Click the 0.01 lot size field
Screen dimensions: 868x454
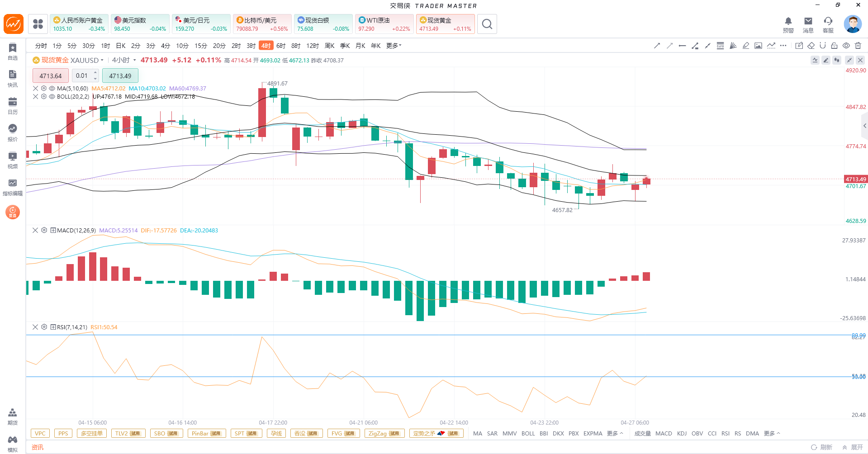82,76
